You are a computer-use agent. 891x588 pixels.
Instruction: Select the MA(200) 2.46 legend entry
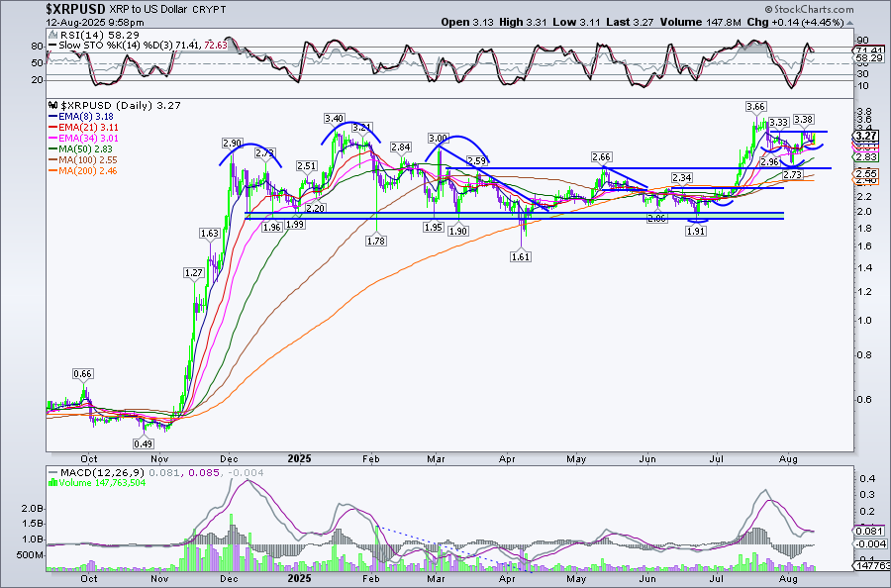[x=83, y=170]
